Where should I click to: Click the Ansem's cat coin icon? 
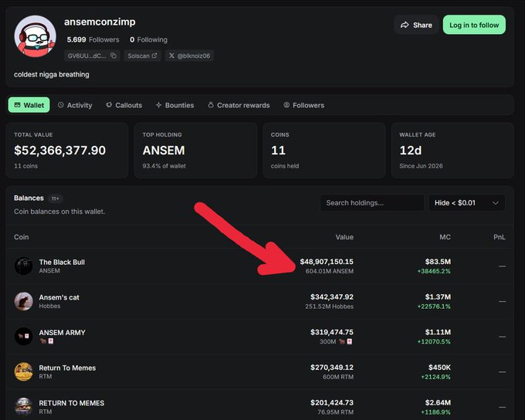[23, 301]
